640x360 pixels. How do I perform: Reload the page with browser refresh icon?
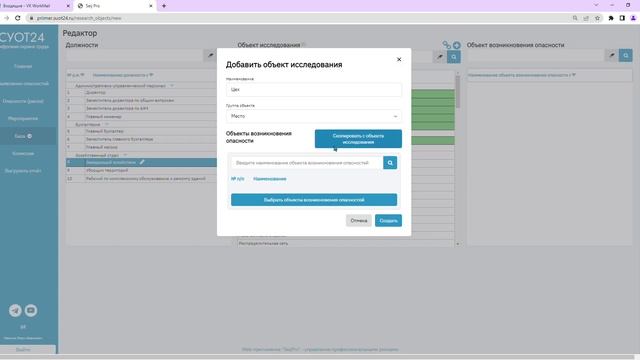pos(18,18)
